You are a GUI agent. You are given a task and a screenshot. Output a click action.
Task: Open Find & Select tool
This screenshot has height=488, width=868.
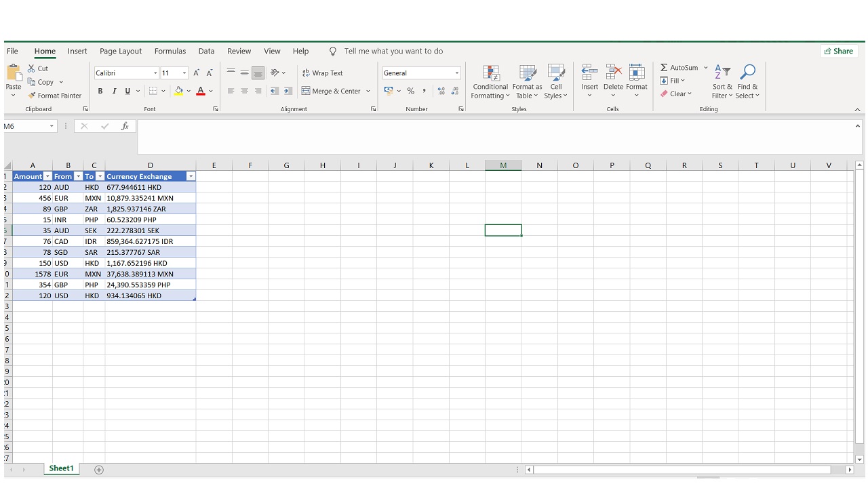(x=747, y=73)
